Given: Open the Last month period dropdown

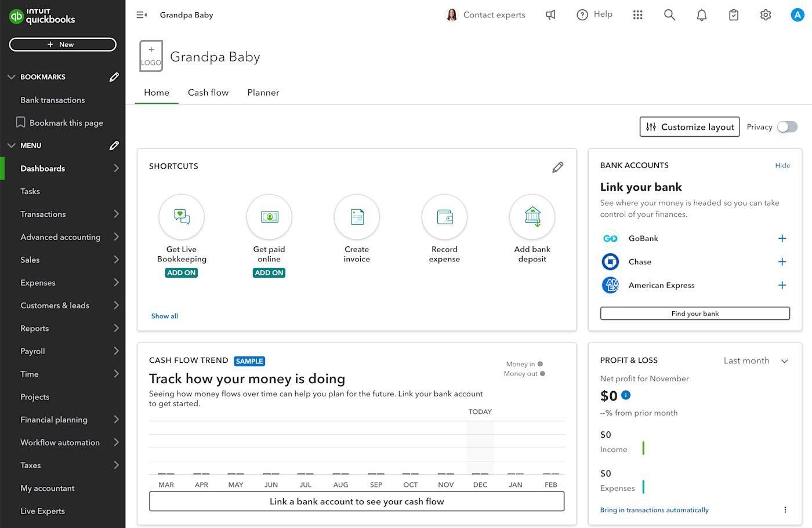Looking at the screenshot, I should (x=756, y=361).
